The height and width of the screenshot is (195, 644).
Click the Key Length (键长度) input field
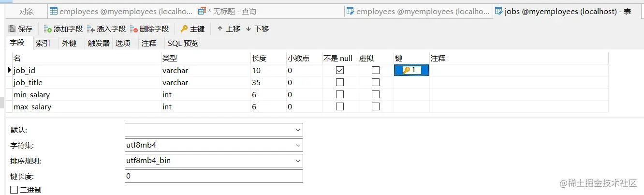(x=214, y=176)
